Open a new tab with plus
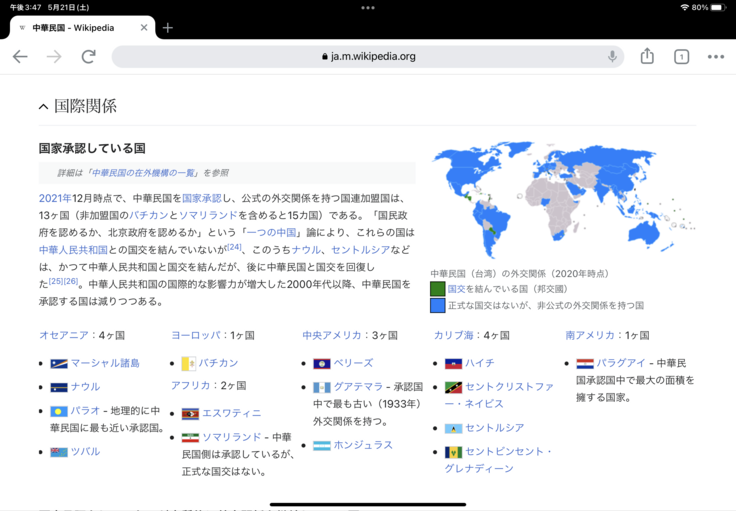 point(168,28)
